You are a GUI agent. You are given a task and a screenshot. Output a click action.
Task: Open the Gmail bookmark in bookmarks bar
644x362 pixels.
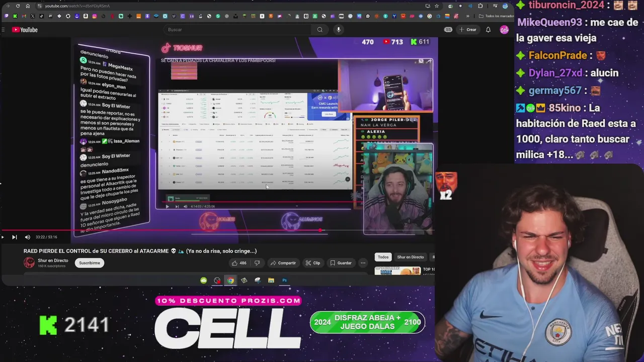coord(24,16)
